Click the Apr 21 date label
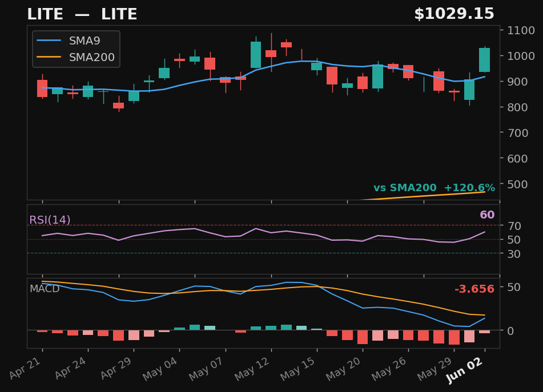 pyautogui.click(x=26, y=368)
